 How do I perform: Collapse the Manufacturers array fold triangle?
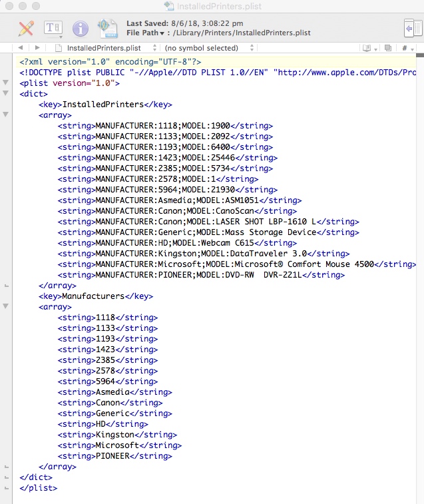point(5,306)
